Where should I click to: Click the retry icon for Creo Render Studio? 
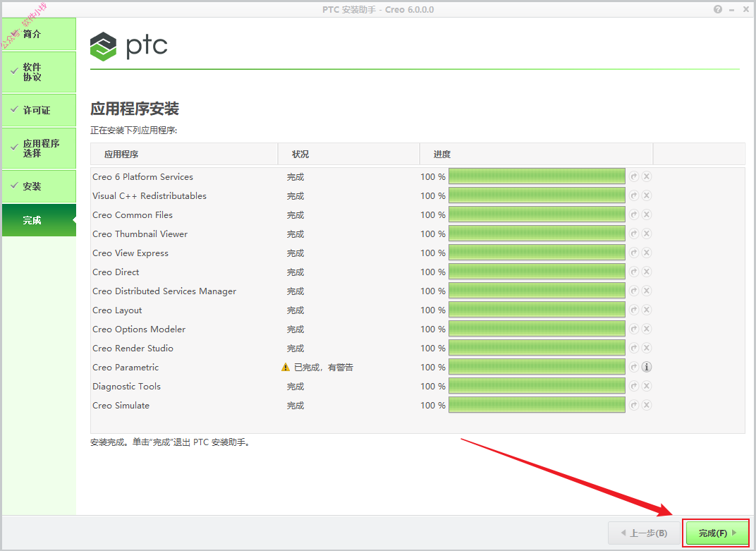634,348
